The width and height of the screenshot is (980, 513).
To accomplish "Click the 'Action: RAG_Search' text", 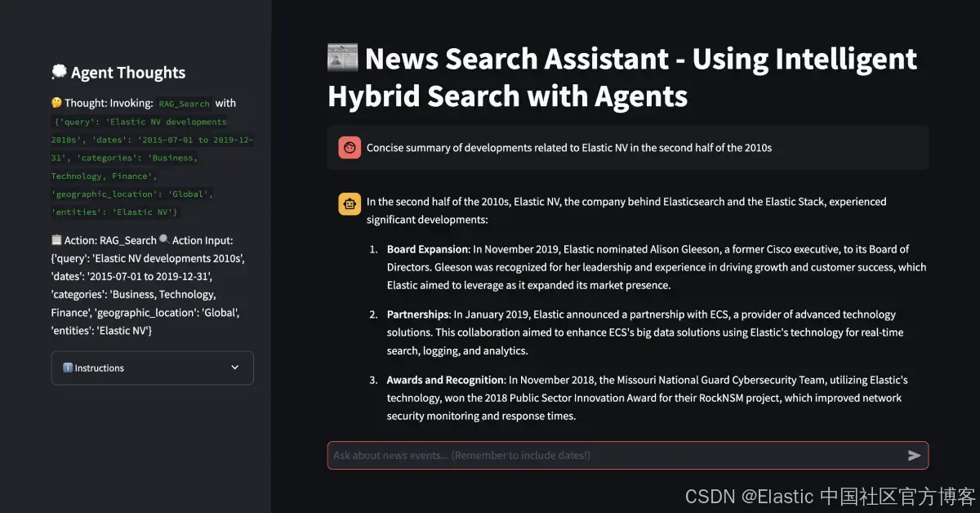I will (x=110, y=240).
